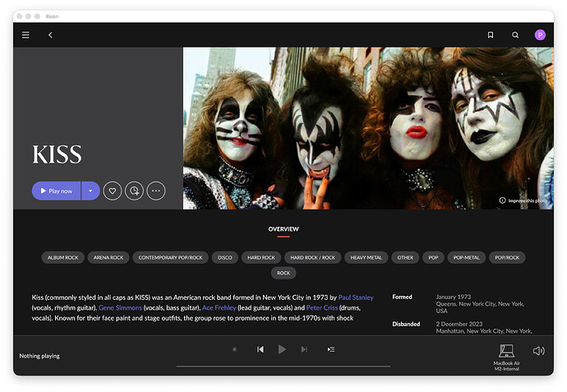Open the Pop-Metal genre tag

[x=467, y=257]
